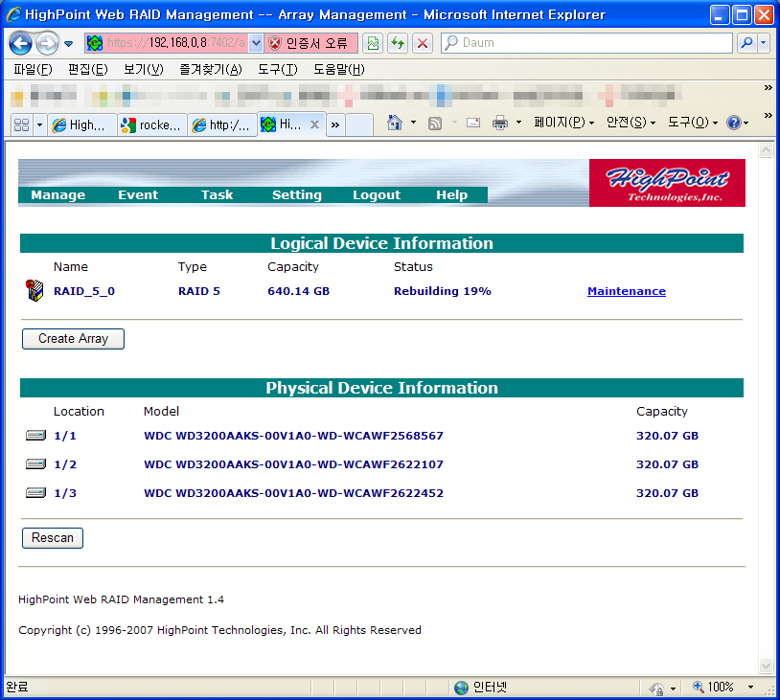
Task: Show more tabs chevron button
Action: point(335,124)
